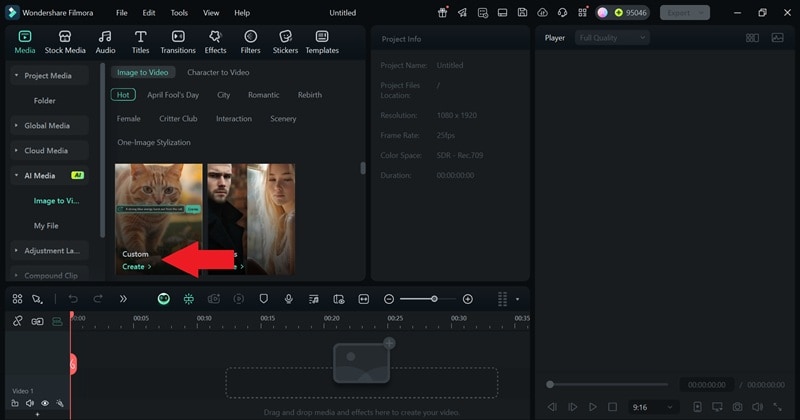800x420 pixels.
Task: Expand the Cloud Media section
Action: 48,151
